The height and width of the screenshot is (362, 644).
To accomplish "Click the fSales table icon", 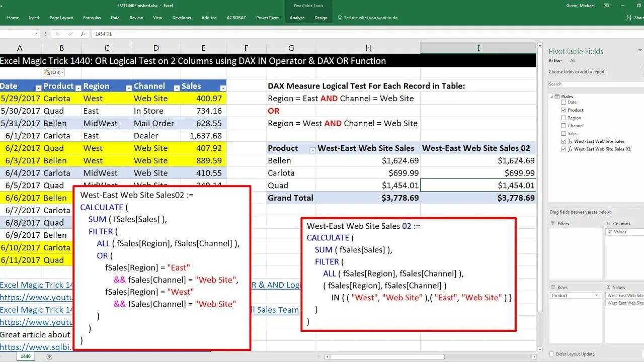I will [557, 97].
